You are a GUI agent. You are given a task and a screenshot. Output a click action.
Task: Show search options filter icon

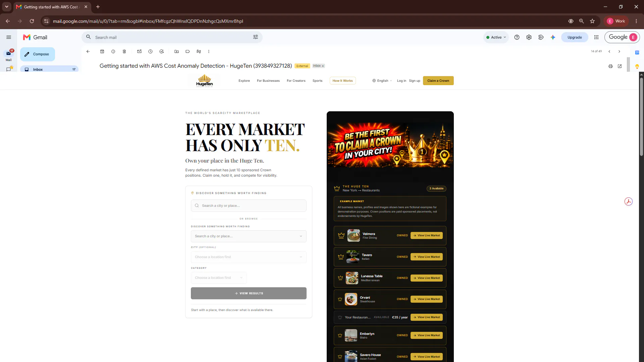(256, 37)
